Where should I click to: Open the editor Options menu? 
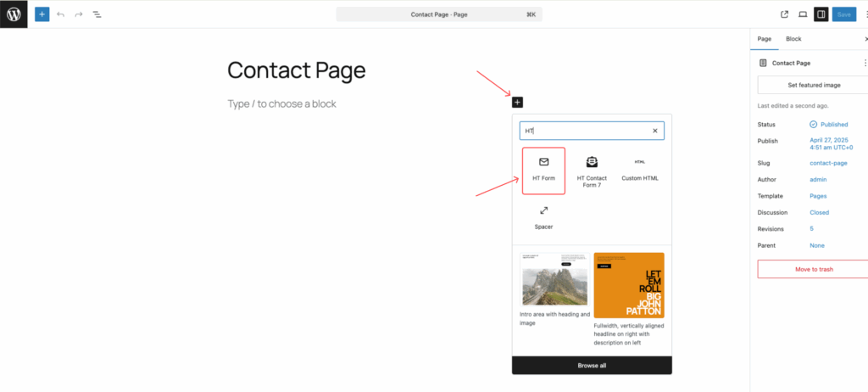click(x=865, y=14)
